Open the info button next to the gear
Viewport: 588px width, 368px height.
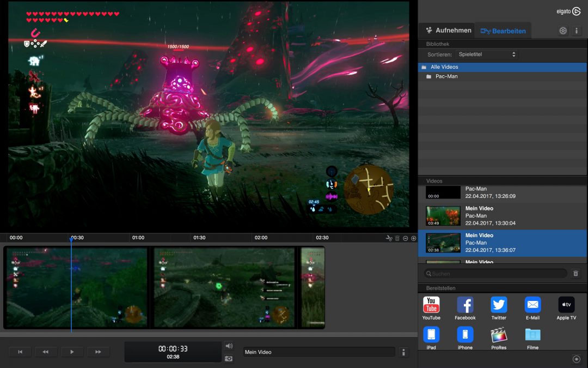577,31
